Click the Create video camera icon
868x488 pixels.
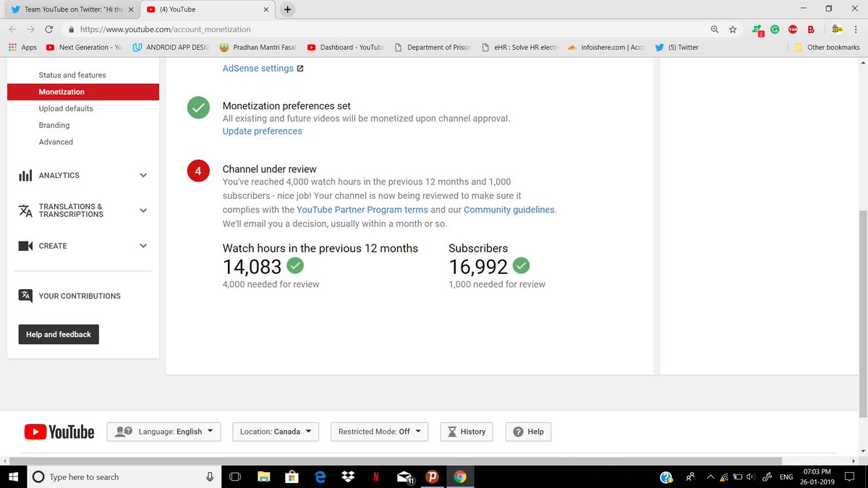pyautogui.click(x=25, y=246)
